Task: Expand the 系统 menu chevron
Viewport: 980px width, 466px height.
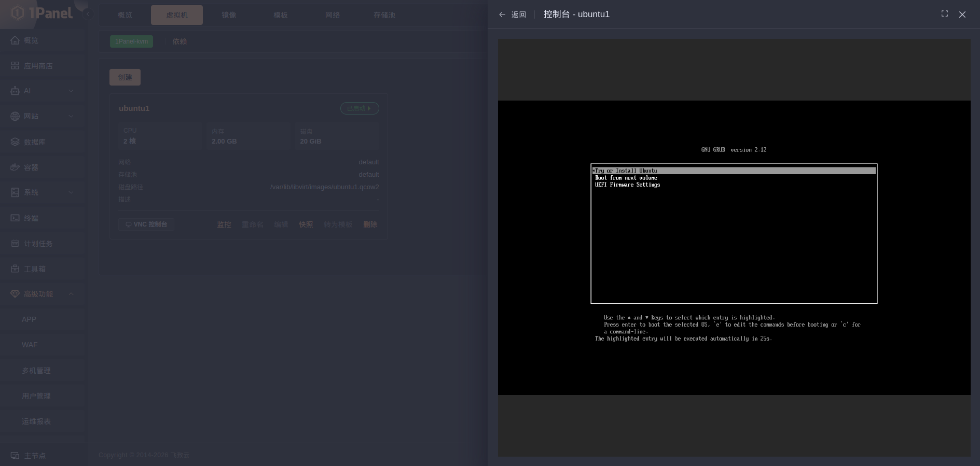Action: click(71, 192)
